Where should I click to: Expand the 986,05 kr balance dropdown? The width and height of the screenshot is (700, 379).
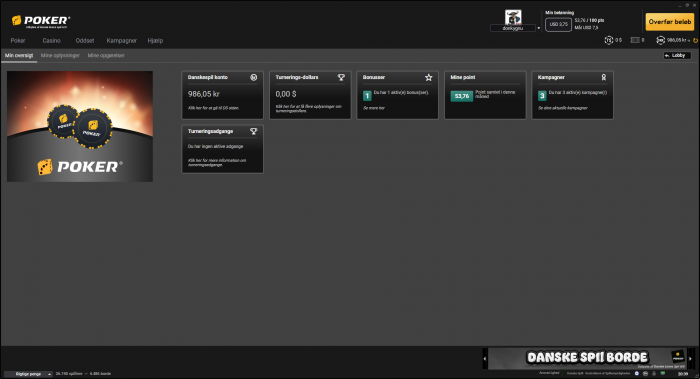tap(689, 41)
